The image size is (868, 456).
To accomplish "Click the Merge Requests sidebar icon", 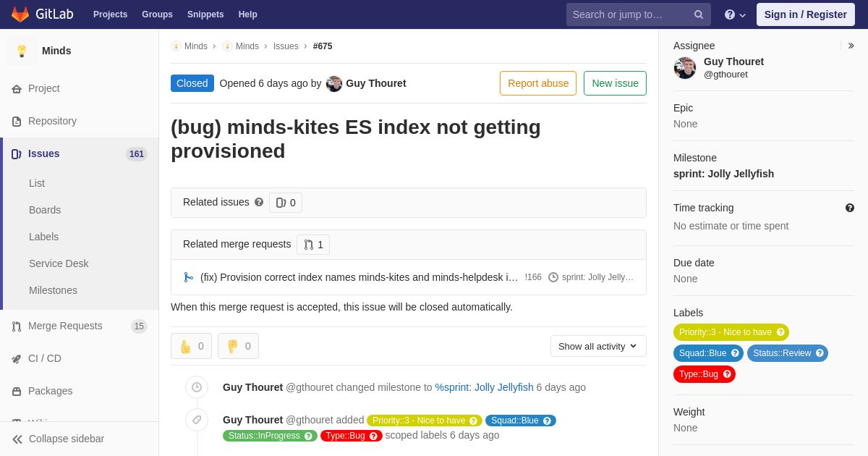I will [x=17, y=326].
